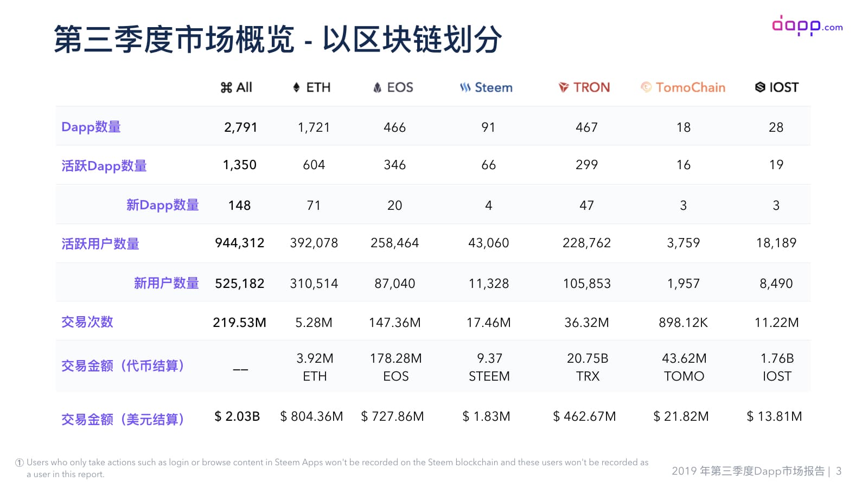The image size is (868, 488).
Task: Click the ETH Dapp count 1,721
Action: pyautogui.click(x=314, y=127)
